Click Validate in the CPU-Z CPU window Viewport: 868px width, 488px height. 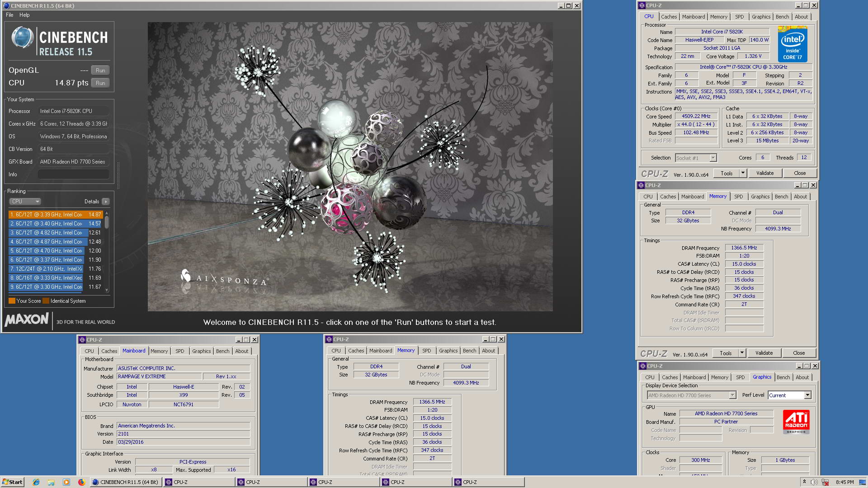click(x=765, y=173)
